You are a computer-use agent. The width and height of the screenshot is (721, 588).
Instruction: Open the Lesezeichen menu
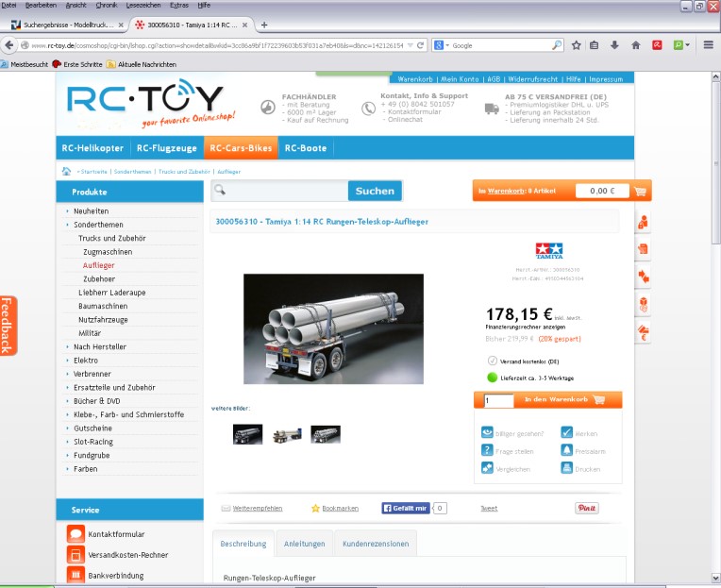[143, 5]
